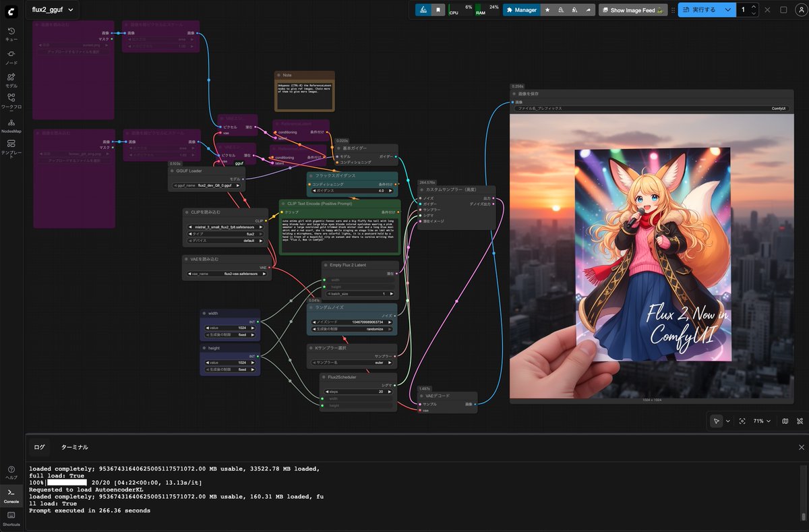Click the square icon next to cancel X
The image size is (809, 532).
click(x=783, y=10)
